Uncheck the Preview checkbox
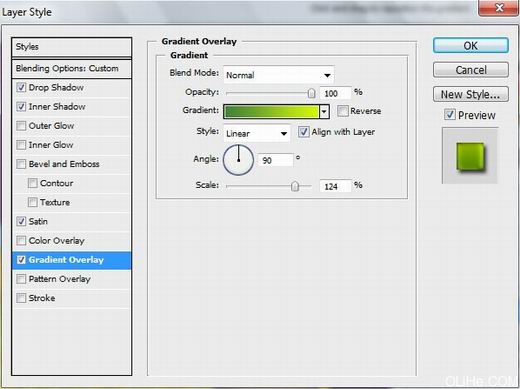 pos(449,115)
